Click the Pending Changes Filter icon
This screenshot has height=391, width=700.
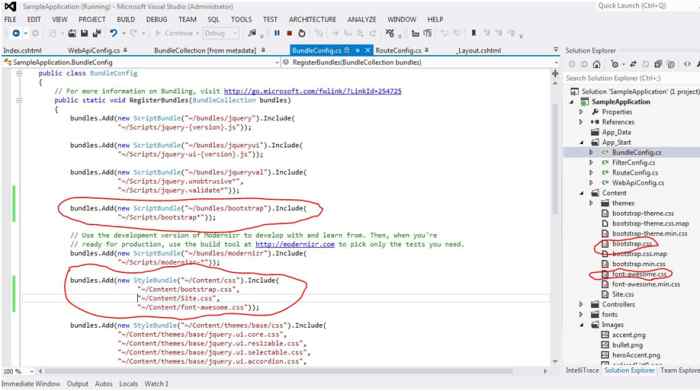pyautogui.click(x=615, y=65)
